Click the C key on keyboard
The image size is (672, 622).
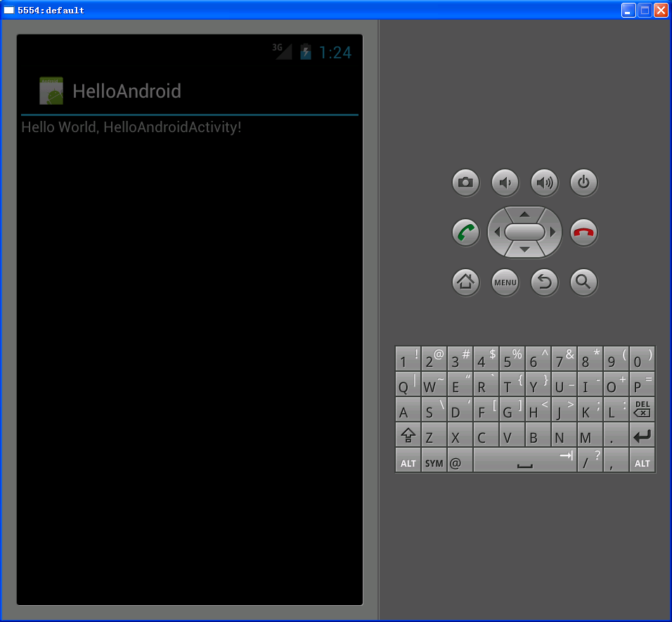[486, 435]
